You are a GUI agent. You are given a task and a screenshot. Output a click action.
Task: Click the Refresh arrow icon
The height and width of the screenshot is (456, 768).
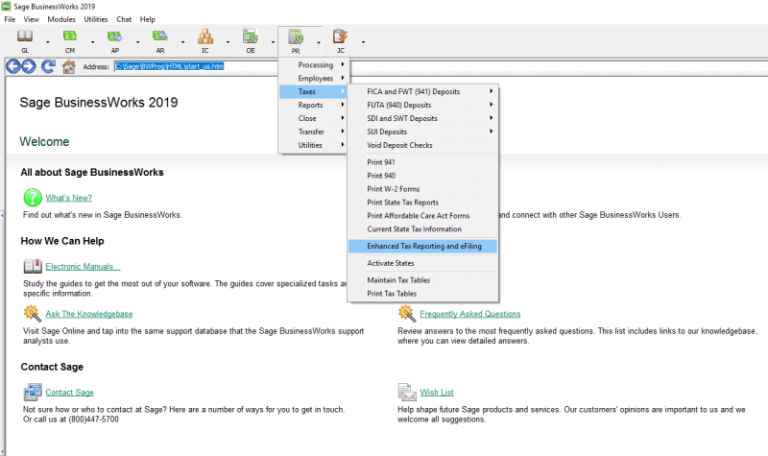[x=48, y=66]
